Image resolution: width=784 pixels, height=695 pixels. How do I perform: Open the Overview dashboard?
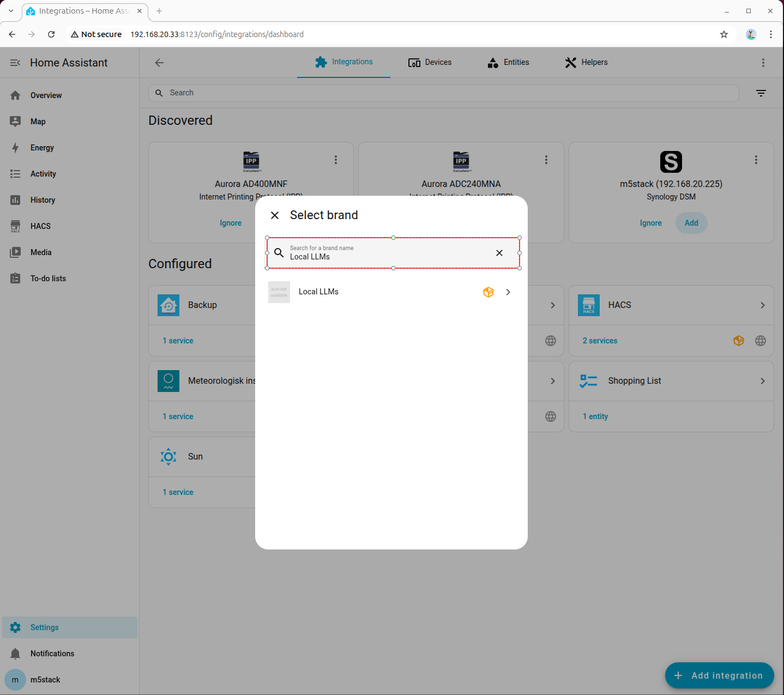point(46,95)
